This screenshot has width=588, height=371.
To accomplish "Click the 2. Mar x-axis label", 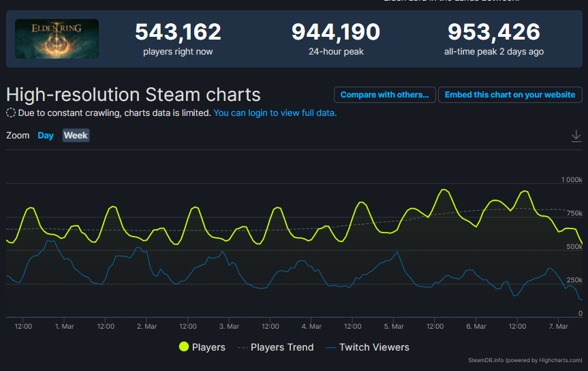I will coord(146,326).
